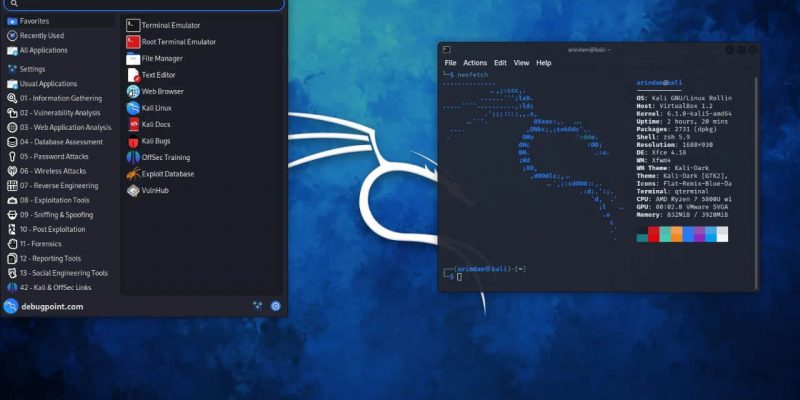Open the terminal File menu
The height and width of the screenshot is (400, 800).
pos(451,63)
